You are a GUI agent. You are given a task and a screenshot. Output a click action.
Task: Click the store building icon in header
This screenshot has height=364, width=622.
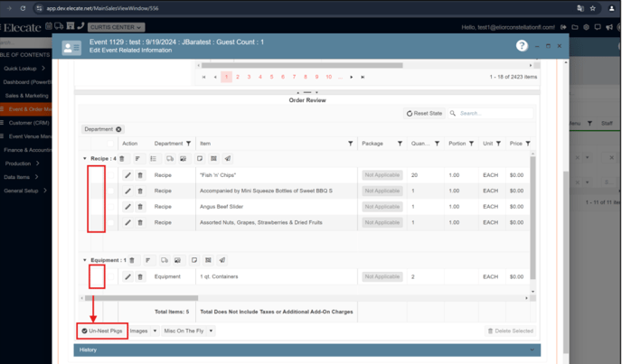point(71,26)
